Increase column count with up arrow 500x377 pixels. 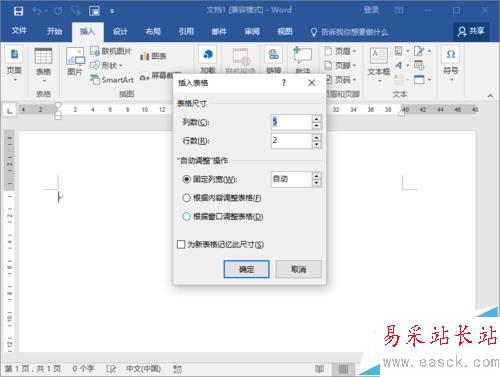[316, 119]
